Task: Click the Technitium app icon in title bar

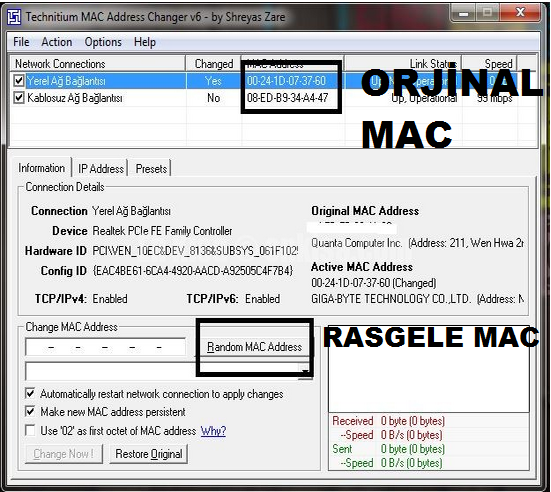Action: tap(14, 17)
